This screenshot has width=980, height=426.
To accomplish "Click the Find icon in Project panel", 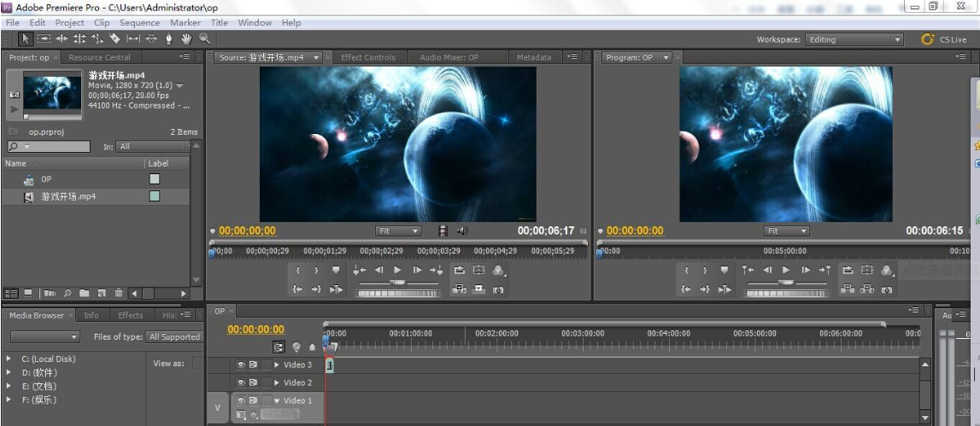I will [67, 293].
